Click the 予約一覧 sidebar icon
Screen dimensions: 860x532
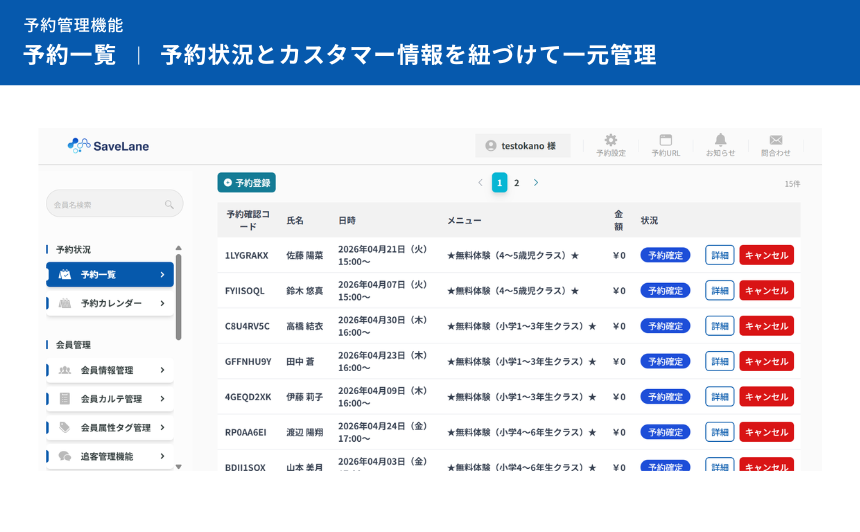(65, 274)
